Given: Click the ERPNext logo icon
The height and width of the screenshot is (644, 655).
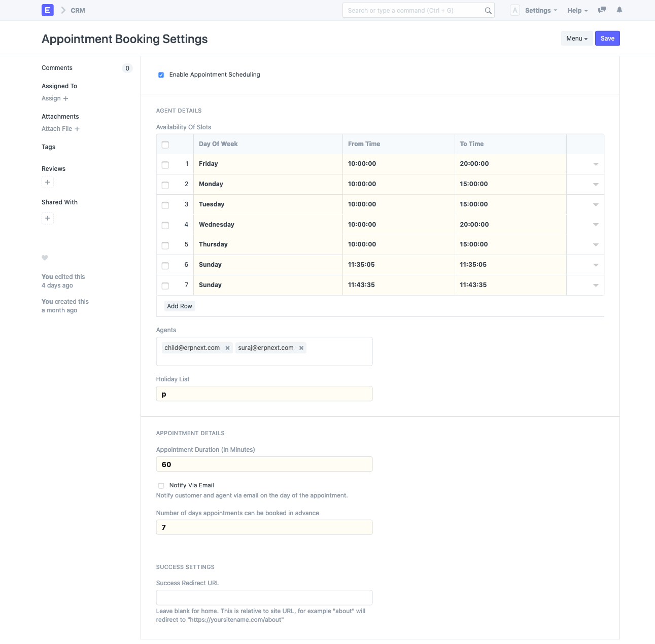Looking at the screenshot, I should tap(47, 10).
